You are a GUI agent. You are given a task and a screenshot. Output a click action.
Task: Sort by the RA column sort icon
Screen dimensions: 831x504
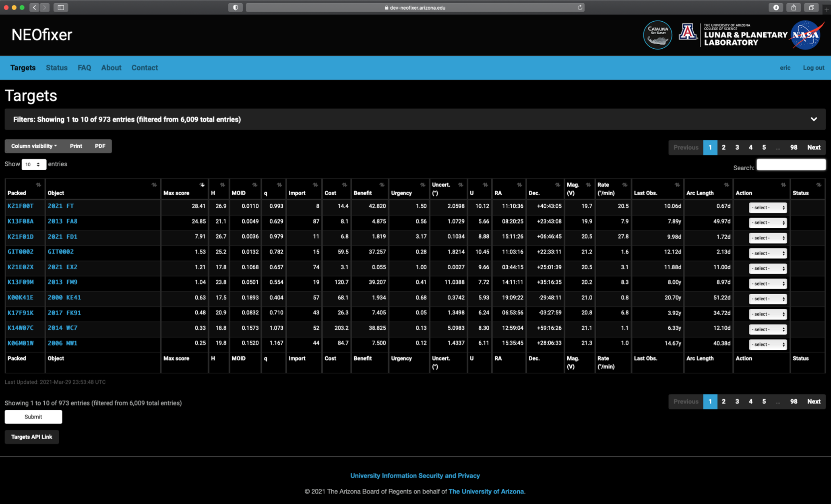coord(520,185)
